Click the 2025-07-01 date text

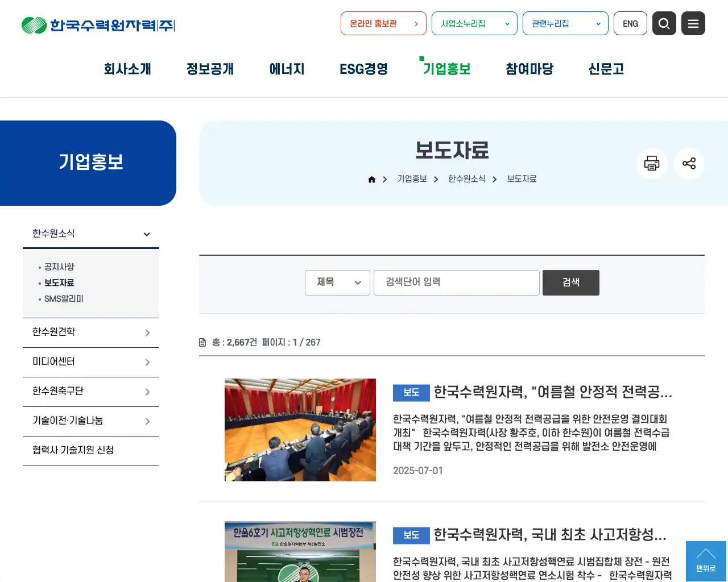418,471
